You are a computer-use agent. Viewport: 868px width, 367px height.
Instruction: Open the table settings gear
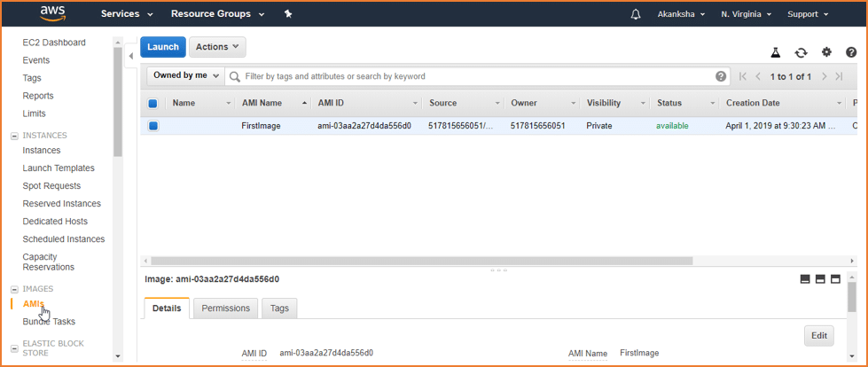[826, 52]
